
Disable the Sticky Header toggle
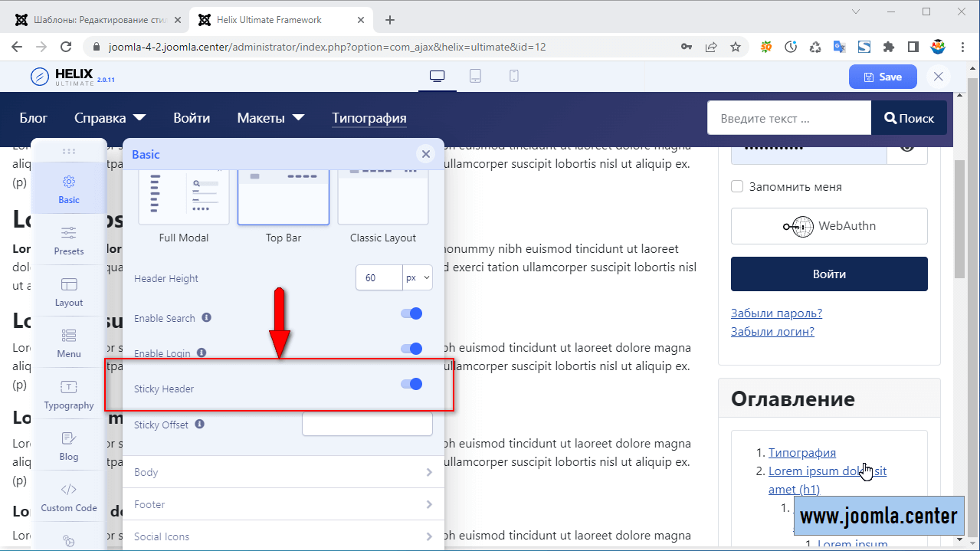(412, 384)
